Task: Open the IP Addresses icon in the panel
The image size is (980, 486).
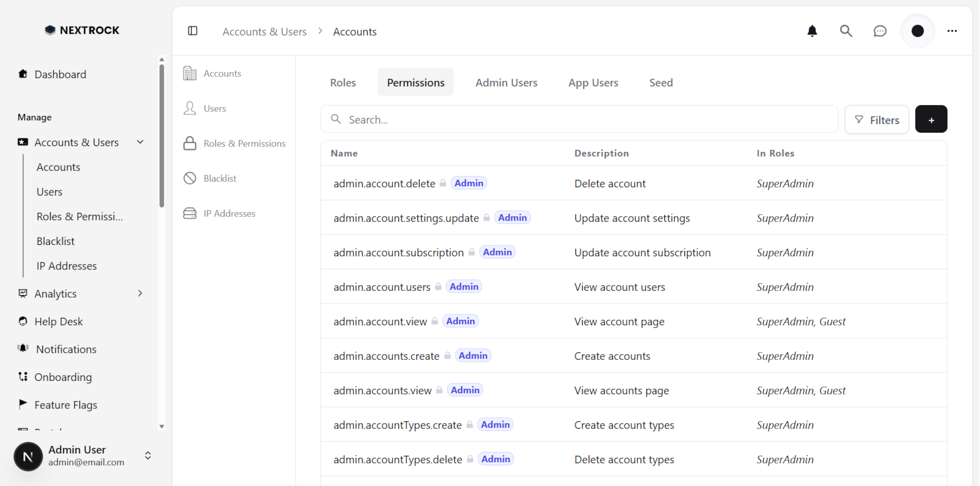Action: click(190, 213)
